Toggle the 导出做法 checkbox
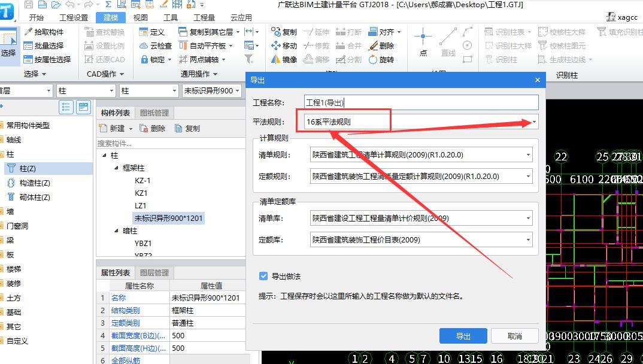Screen dimensions: 643x364 coord(263,276)
